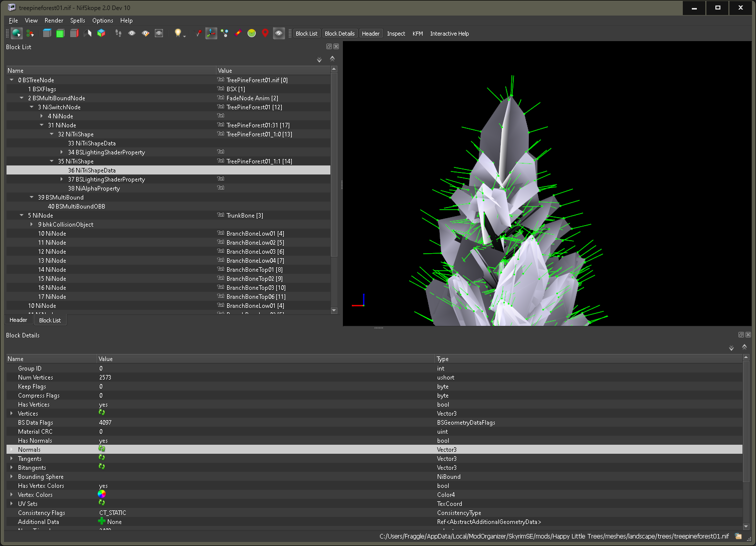The image size is (756, 546).
Task: Select the 33 NiTriShapeData block row
Action: (x=92, y=143)
